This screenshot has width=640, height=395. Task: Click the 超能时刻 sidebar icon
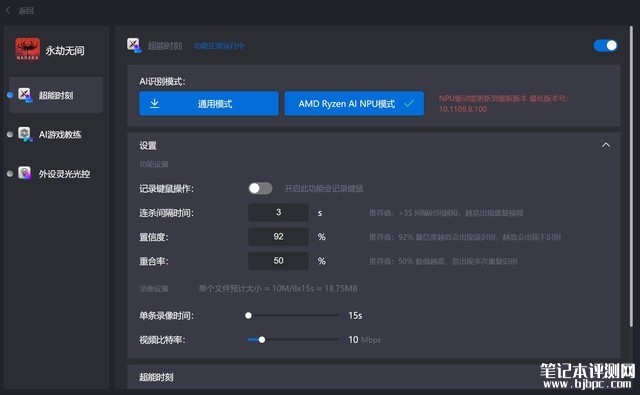[25, 95]
